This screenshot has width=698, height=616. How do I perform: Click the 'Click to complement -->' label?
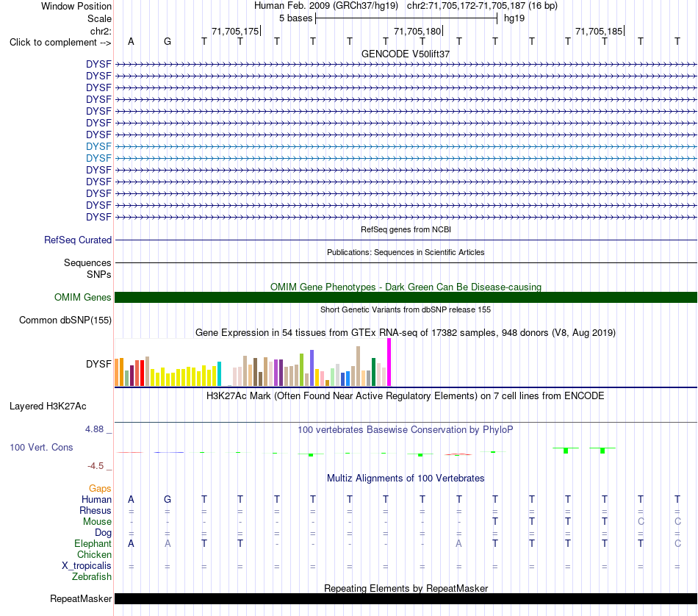[x=60, y=43]
